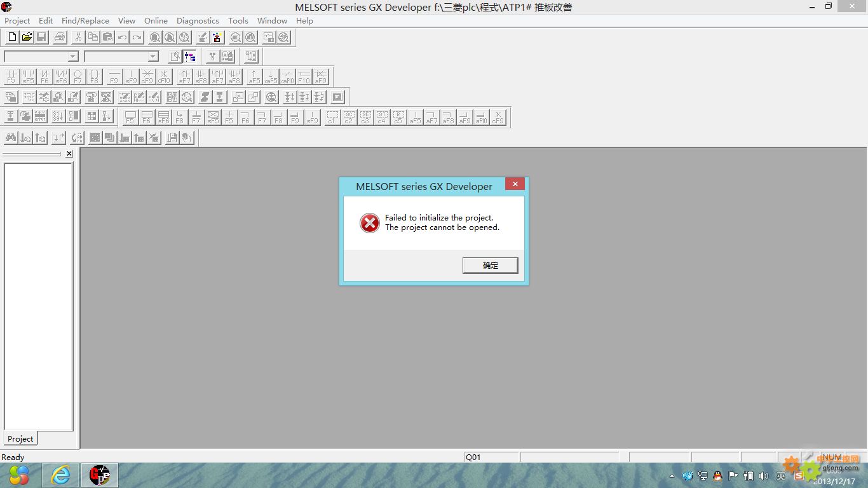Open the Help menu
Screen dimensions: 868x488
(x=304, y=20)
